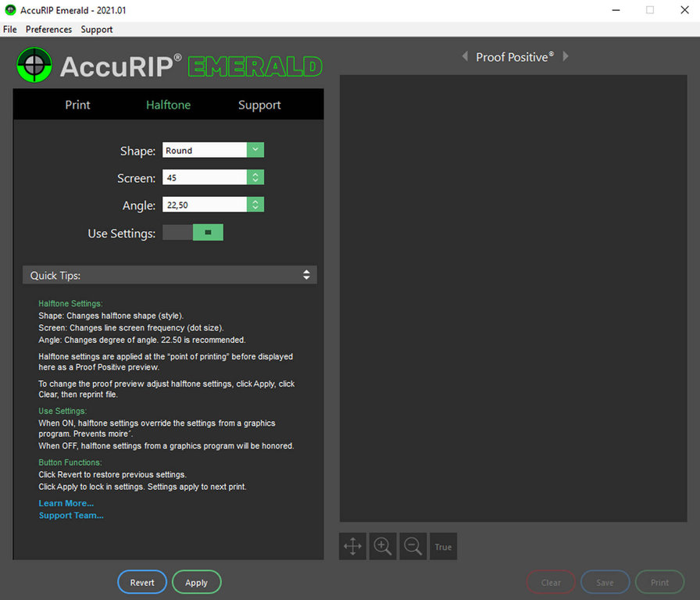Viewport: 700px width, 600px height.
Task: Open the Learn More link
Action: (66, 503)
